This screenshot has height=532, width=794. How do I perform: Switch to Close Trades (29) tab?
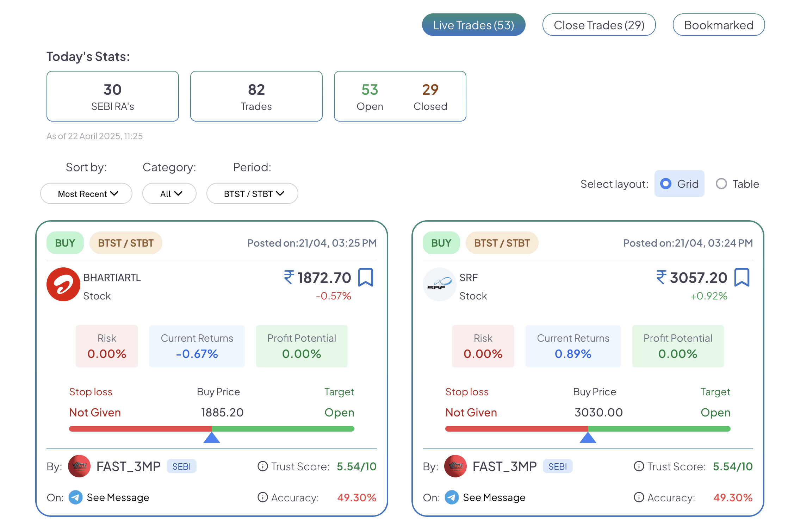pyautogui.click(x=599, y=25)
